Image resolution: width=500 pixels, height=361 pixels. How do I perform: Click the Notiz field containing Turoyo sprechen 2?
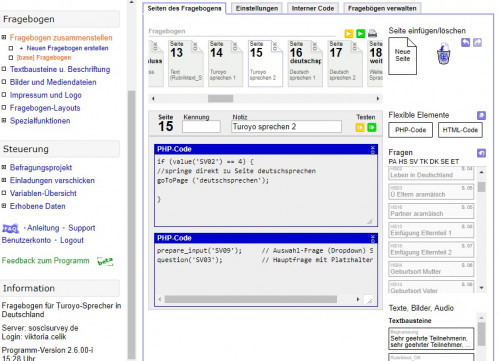click(286, 127)
